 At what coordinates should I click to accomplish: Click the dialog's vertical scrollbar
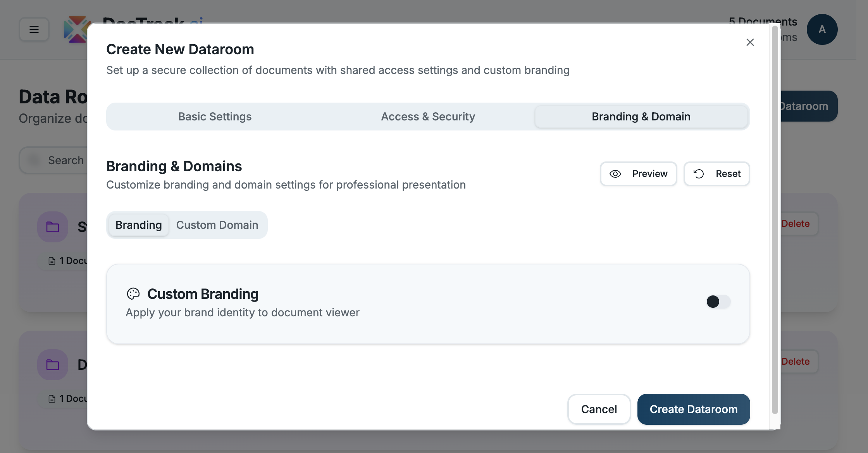[775, 220]
